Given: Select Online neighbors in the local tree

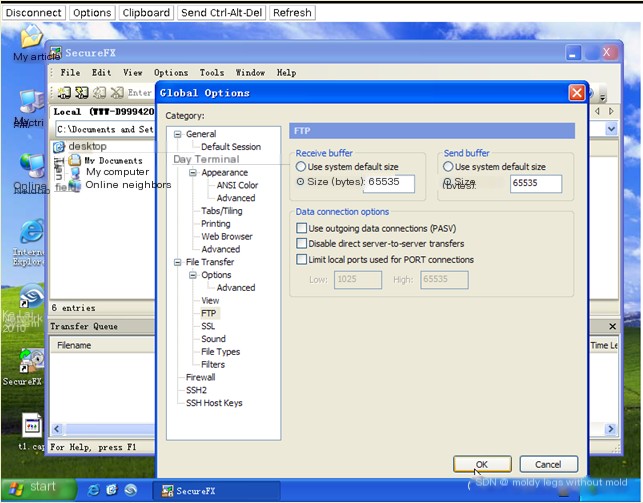Looking at the screenshot, I should 128,185.
